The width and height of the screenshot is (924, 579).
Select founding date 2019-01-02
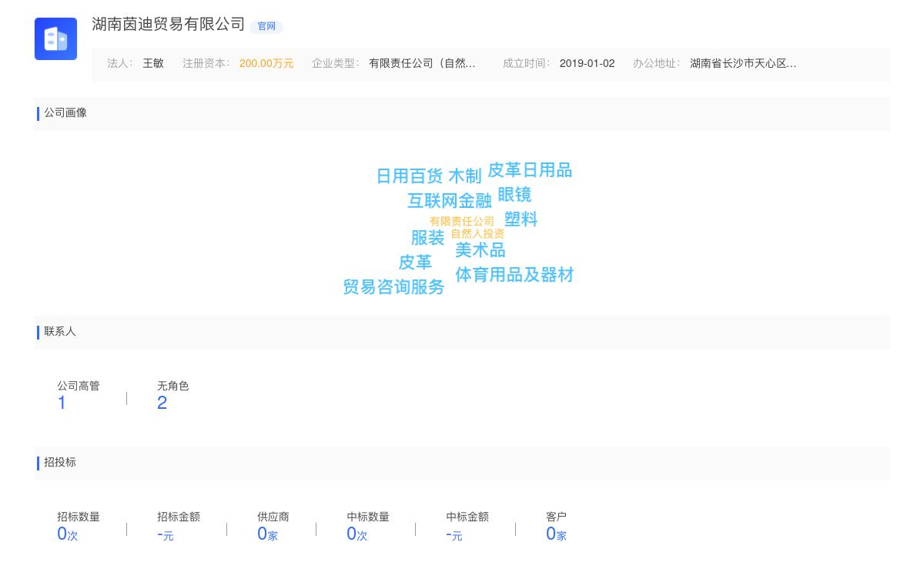pos(588,63)
